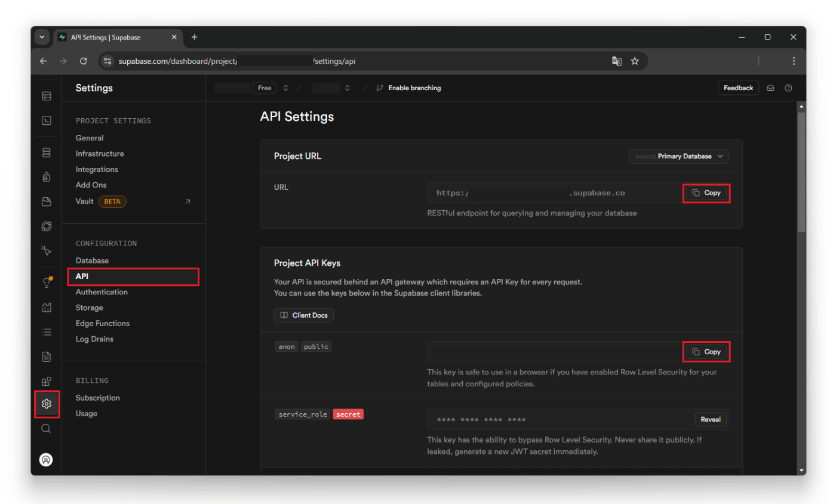
Task: Open Usage billing page
Action: [87, 413]
